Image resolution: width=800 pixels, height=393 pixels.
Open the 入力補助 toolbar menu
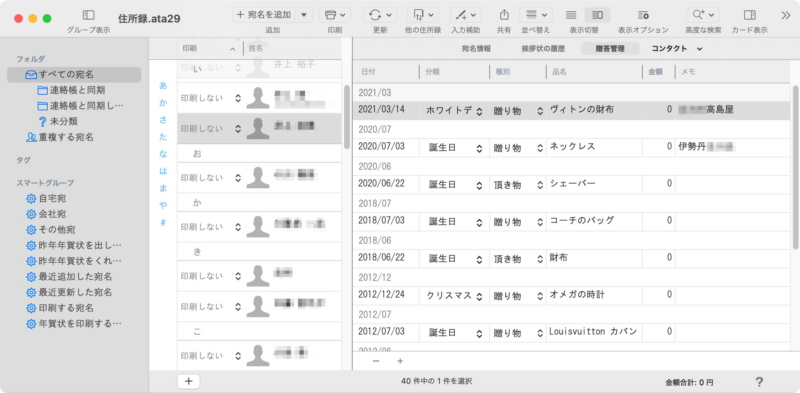pyautogui.click(x=465, y=15)
